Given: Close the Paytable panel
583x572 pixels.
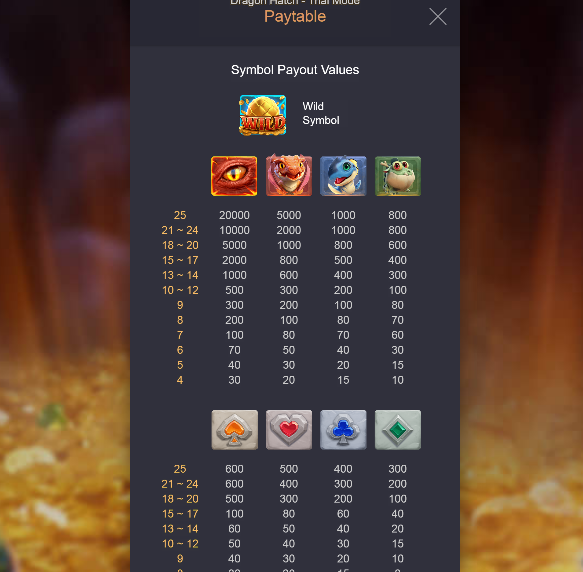Looking at the screenshot, I should tap(438, 17).
